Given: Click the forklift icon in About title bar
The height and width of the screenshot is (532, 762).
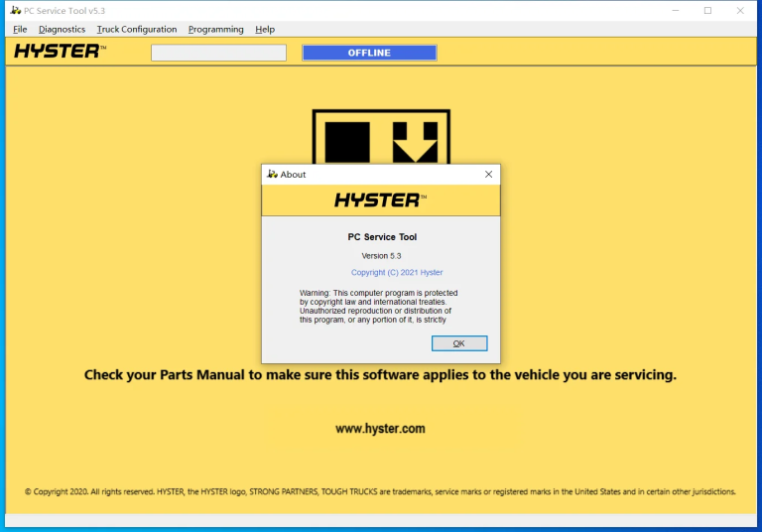Looking at the screenshot, I should (272, 175).
